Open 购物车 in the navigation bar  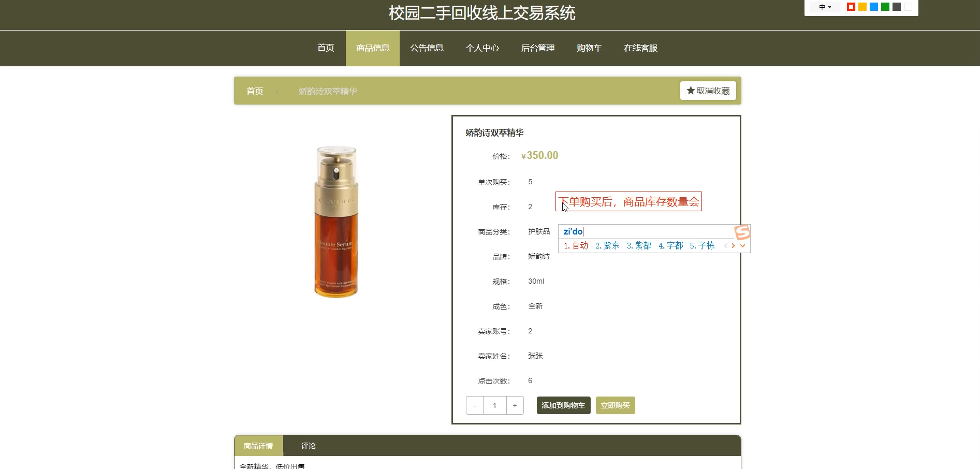pos(589,48)
